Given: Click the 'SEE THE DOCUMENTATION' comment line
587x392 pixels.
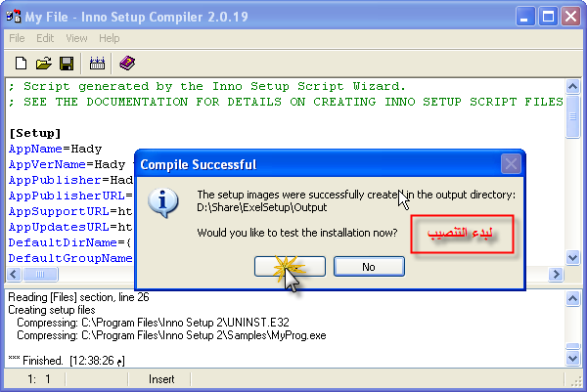Looking at the screenshot, I should click(x=286, y=102).
